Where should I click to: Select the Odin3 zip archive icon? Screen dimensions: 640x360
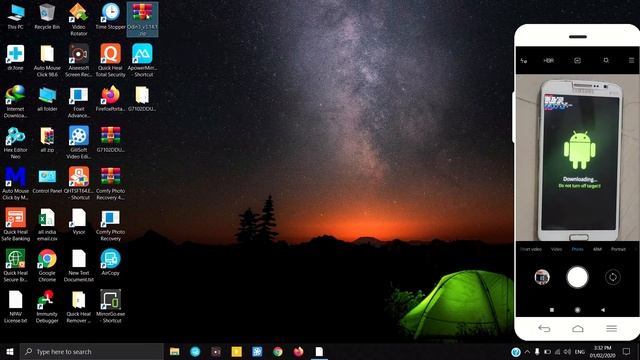pyautogui.click(x=142, y=19)
